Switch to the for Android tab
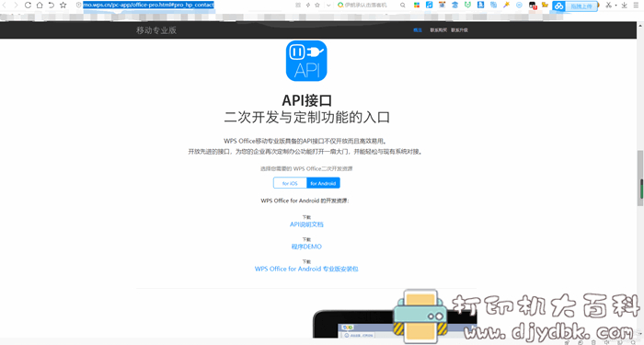644x345 pixels. [323, 183]
